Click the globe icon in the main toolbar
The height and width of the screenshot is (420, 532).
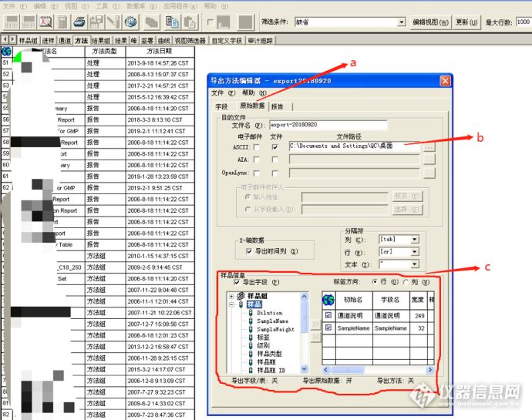tap(130, 22)
